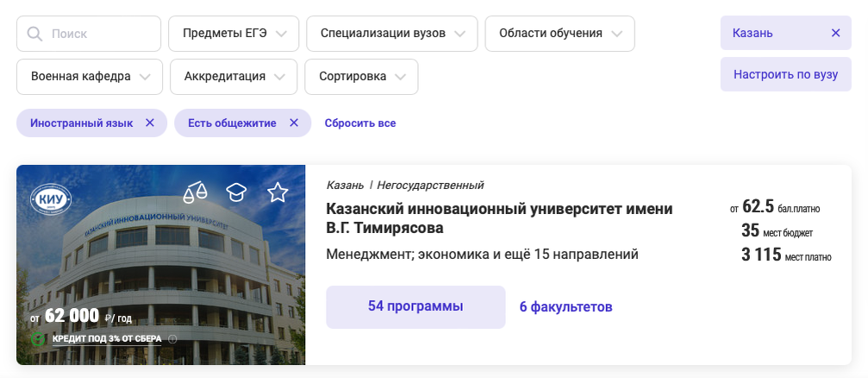Click the Есть общежитие chip label
868x378 pixels.
(x=232, y=123)
